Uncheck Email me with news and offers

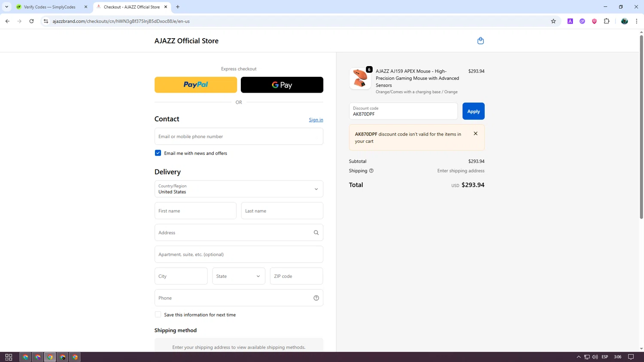click(158, 153)
